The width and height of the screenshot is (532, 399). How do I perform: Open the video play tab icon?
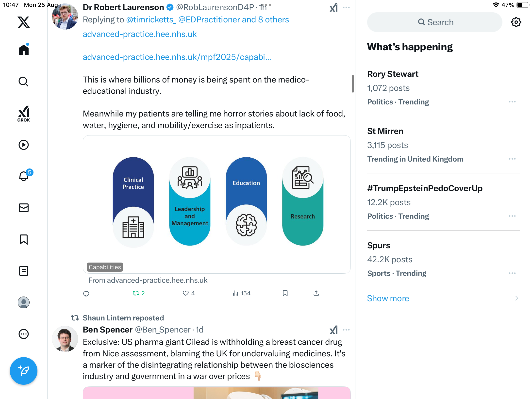point(24,145)
